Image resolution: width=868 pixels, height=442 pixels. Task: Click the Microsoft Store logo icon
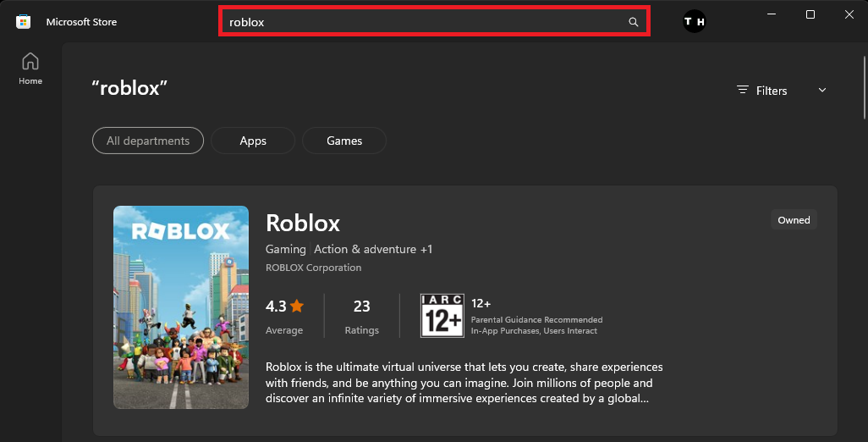tap(24, 22)
